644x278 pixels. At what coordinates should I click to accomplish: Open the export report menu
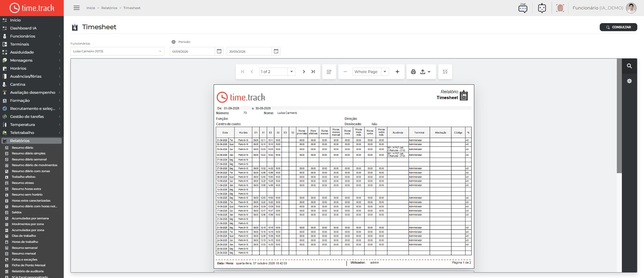point(425,72)
